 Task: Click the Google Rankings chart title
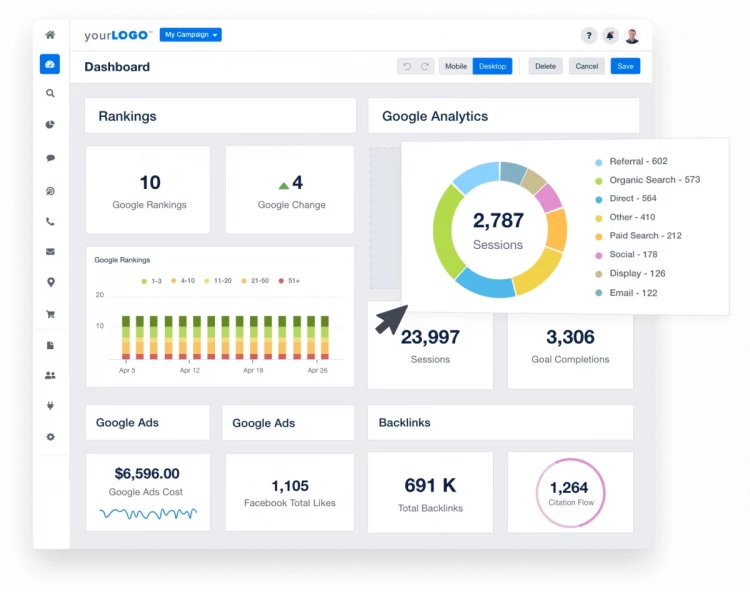pyautogui.click(x=122, y=260)
